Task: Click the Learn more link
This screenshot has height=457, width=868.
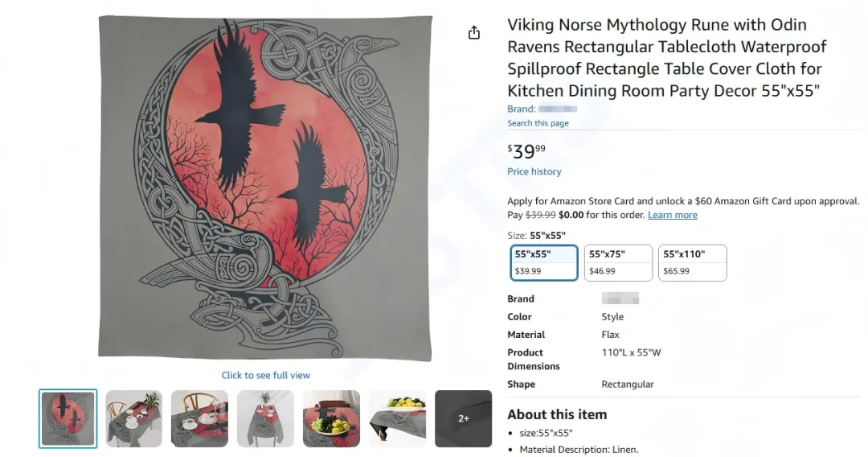Action: (x=672, y=215)
